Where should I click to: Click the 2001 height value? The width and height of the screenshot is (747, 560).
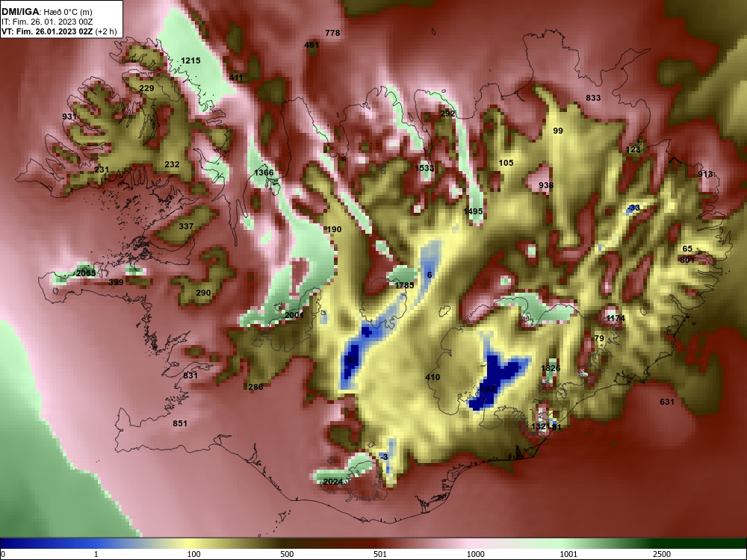pyautogui.click(x=294, y=315)
